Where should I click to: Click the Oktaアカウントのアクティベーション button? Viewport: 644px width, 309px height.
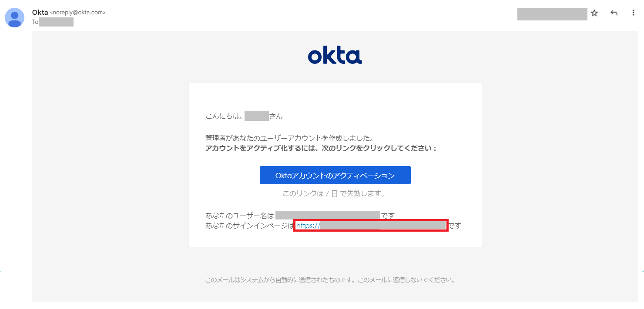[335, 175]
